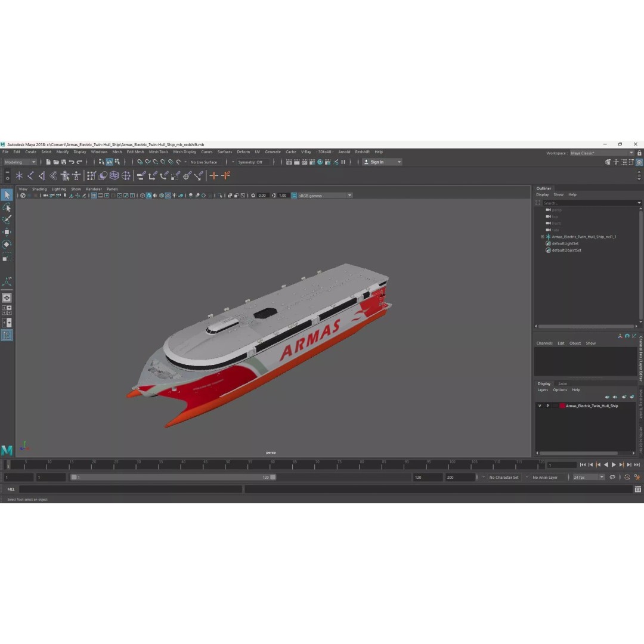The height and width of the screenshot is (644, 644).
Task: Go to start of playback range button
Action: (583, 465)
